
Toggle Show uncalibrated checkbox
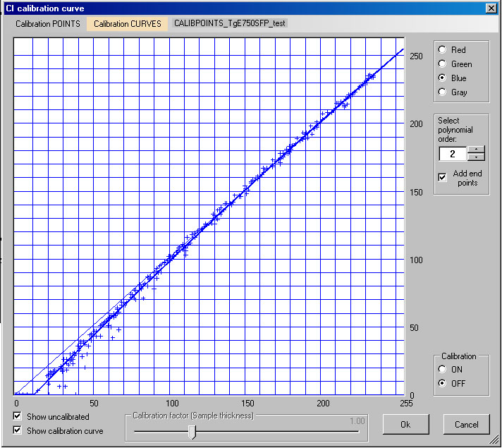(18, 416)
